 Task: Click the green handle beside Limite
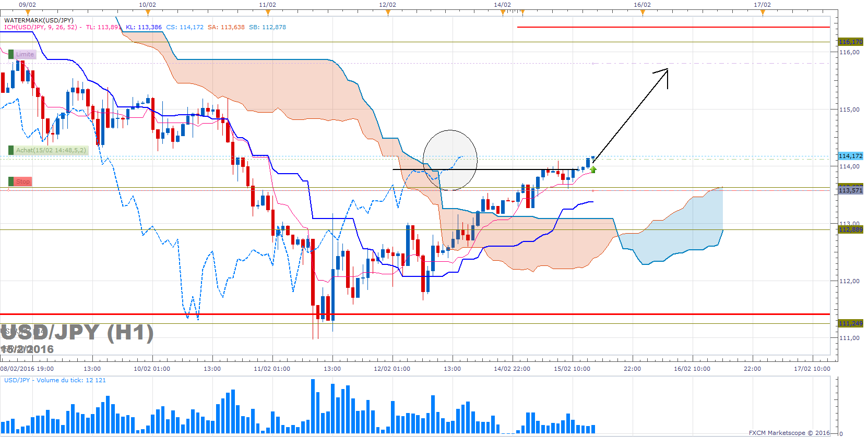pos(11,54)
